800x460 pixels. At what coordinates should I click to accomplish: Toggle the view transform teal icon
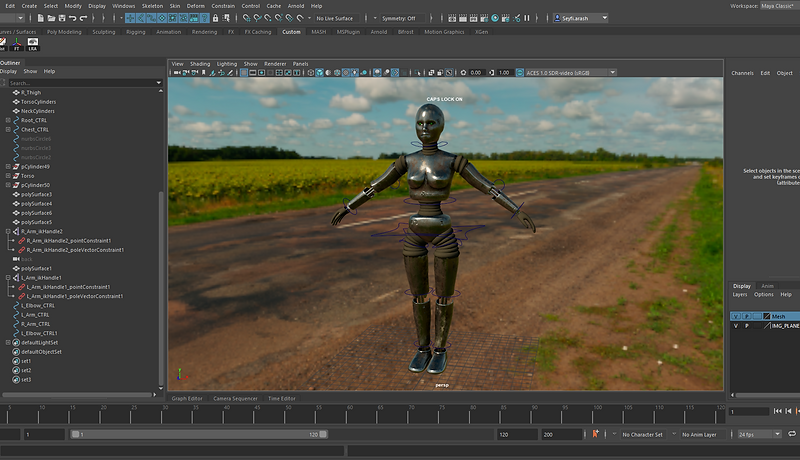[x=520, y=72]
